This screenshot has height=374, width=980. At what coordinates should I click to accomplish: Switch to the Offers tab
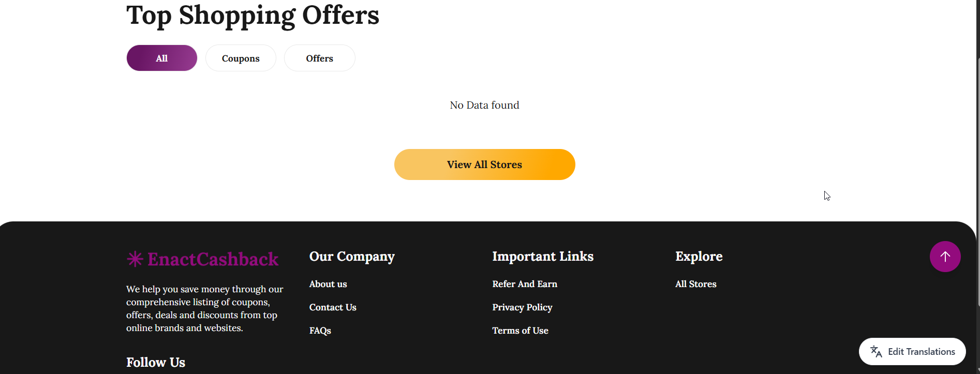coord(319,58)
